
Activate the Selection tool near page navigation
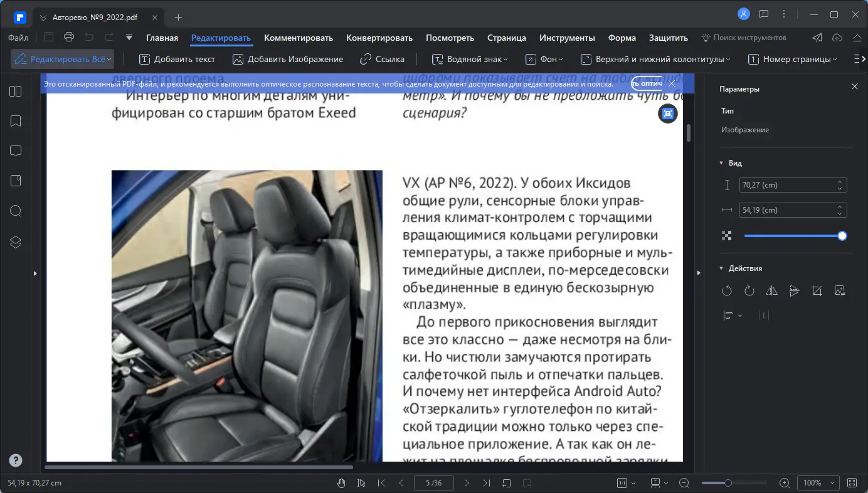pos(360,483)
